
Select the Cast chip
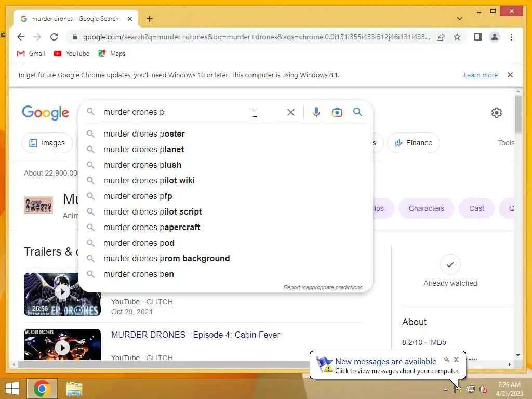pyautogui.click(x=476, y=208)
